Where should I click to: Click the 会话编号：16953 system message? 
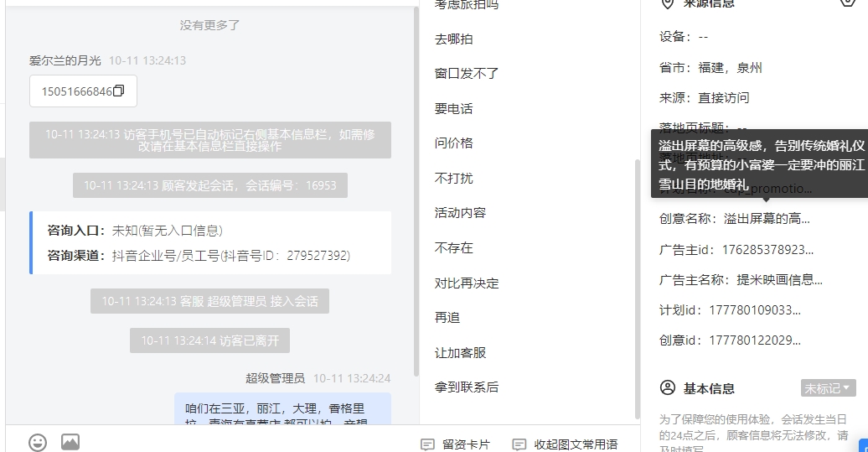click(x=209, y=185)
